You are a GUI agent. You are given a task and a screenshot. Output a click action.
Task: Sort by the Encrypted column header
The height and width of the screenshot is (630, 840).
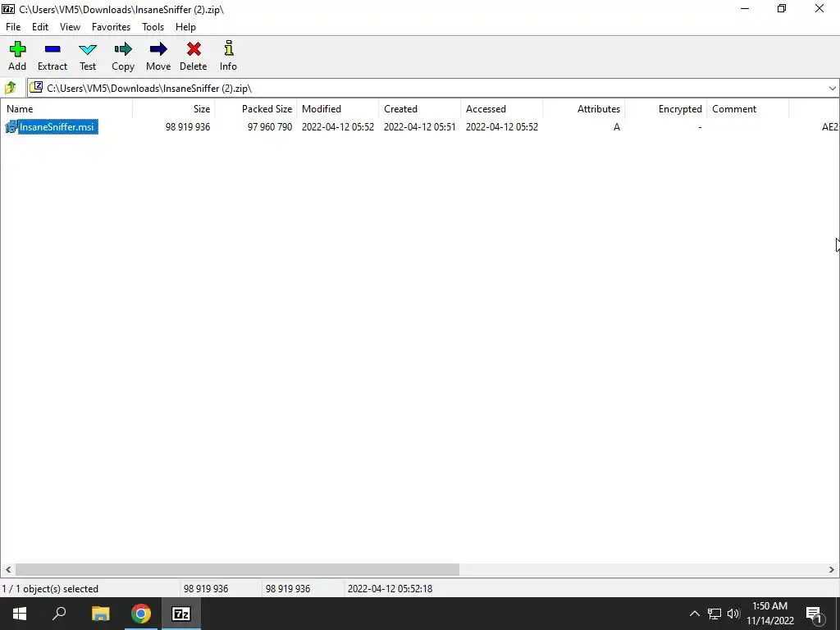(665, 109)
